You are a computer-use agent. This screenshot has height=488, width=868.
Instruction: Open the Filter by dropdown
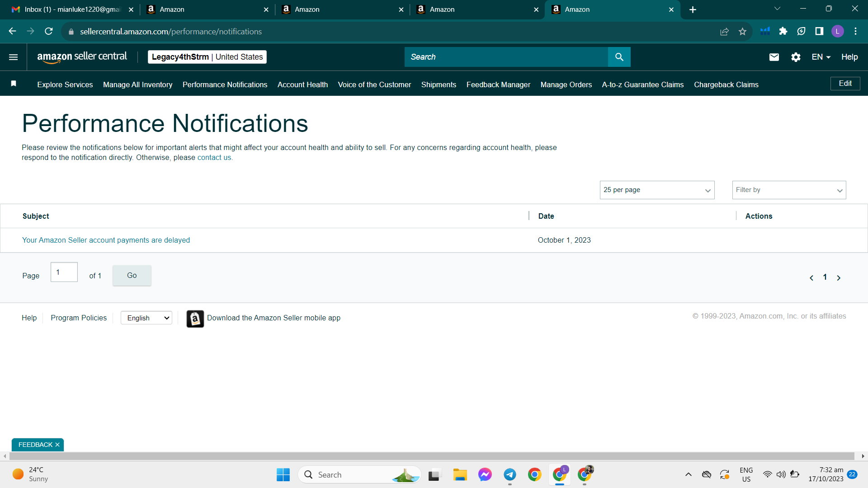tap(789, 190)
